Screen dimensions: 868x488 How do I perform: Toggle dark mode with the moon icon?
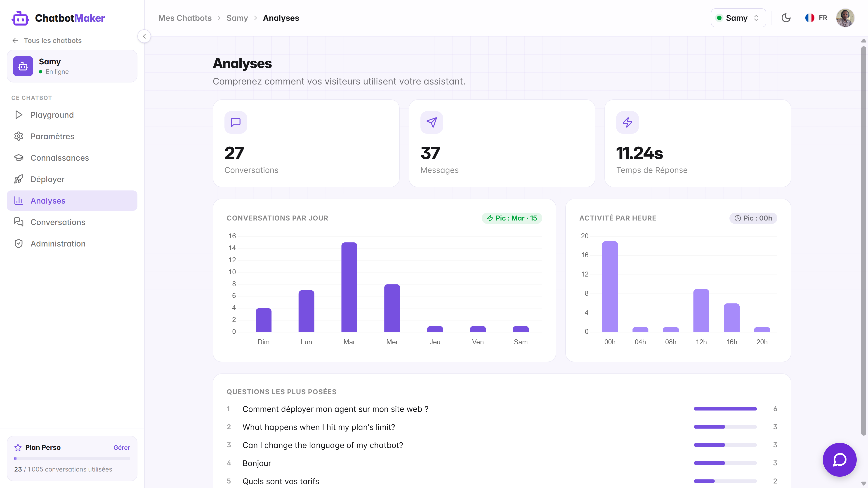click(x=786, y=18)
